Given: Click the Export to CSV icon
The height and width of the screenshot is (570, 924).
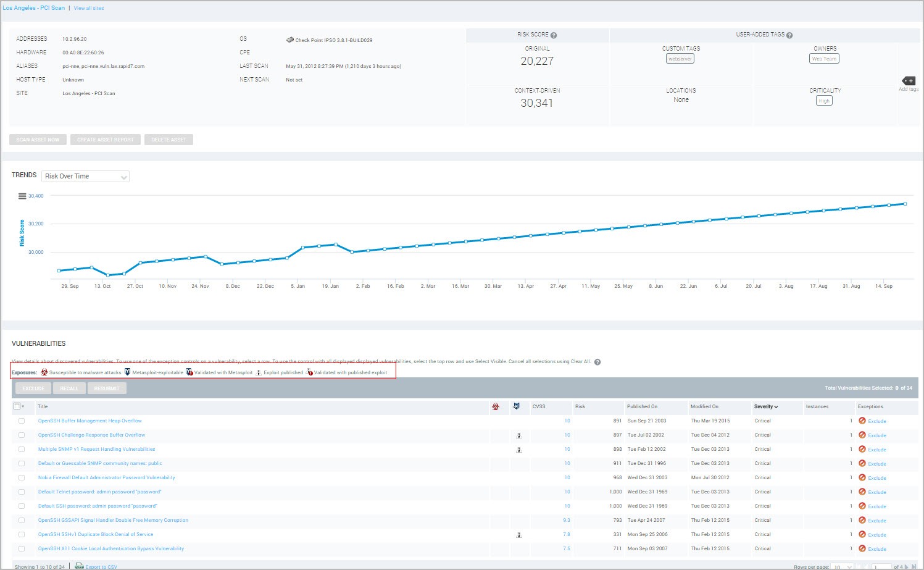Looking at the screenshot, I should pos(79,566).
